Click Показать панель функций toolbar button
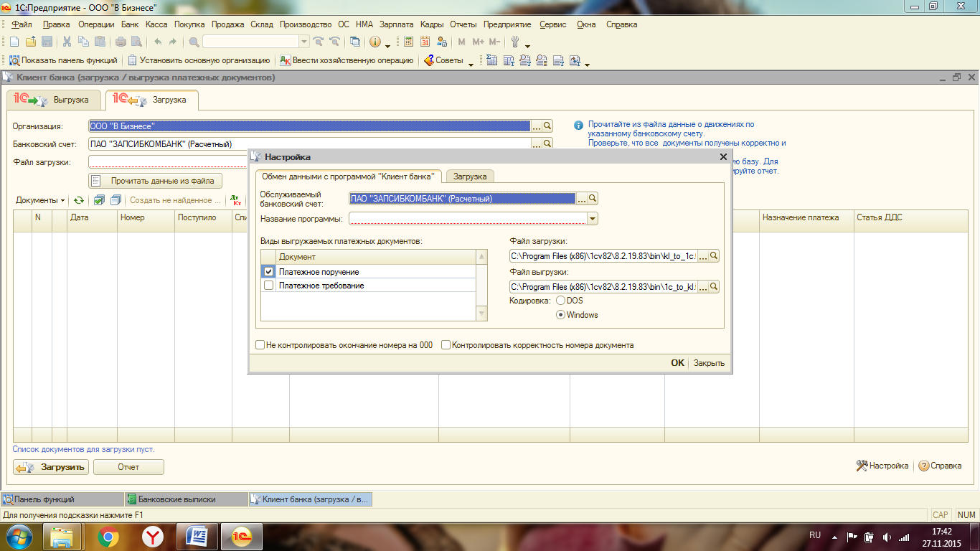 coord(62,60)
